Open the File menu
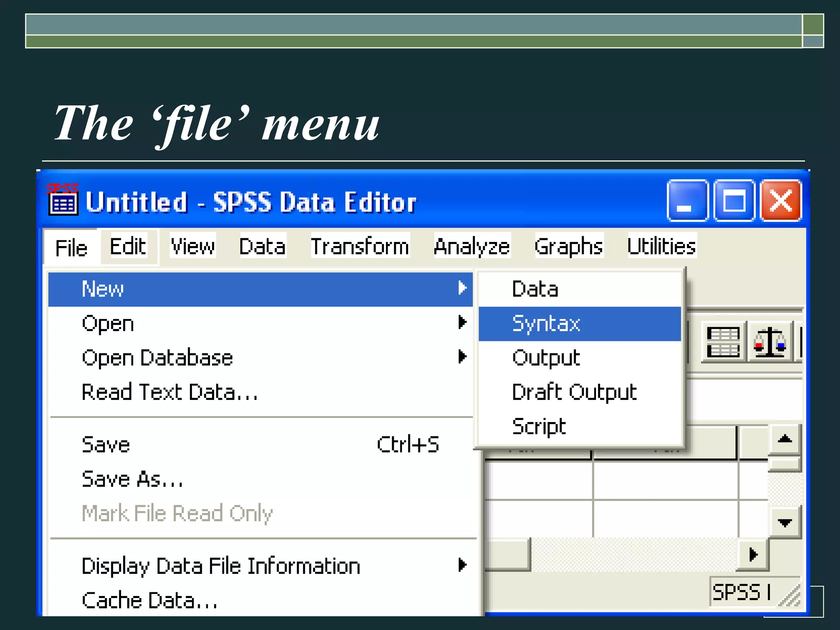This screenshot has width=840, height=630. point(71,248)
